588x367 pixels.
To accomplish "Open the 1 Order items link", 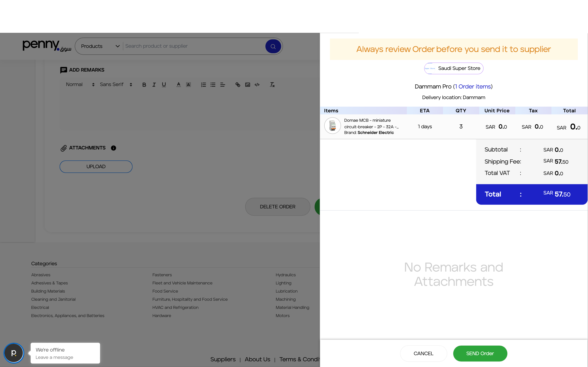I will point(473,87).
